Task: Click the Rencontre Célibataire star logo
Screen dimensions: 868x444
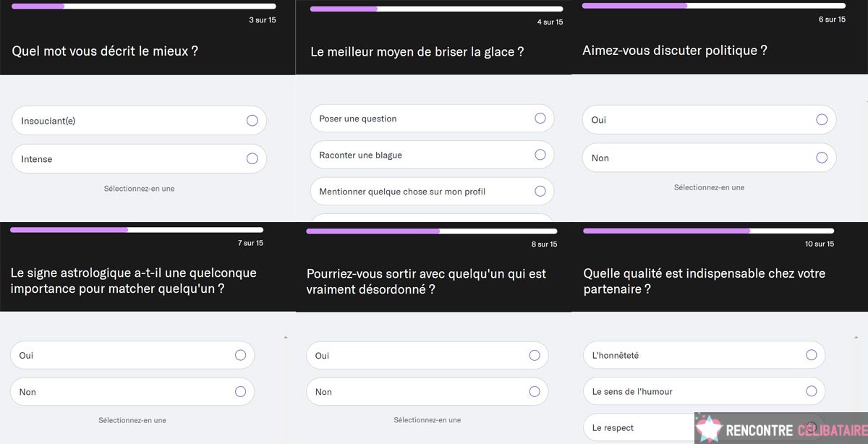Action: click(x=710, y=427)
